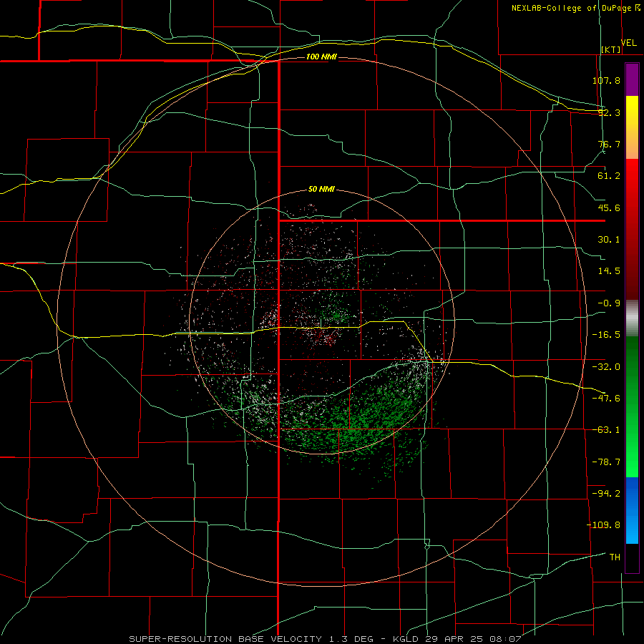Select the 30.1 legend value
The width and height of the screenshot is (644, 644).
pos(609,240)
